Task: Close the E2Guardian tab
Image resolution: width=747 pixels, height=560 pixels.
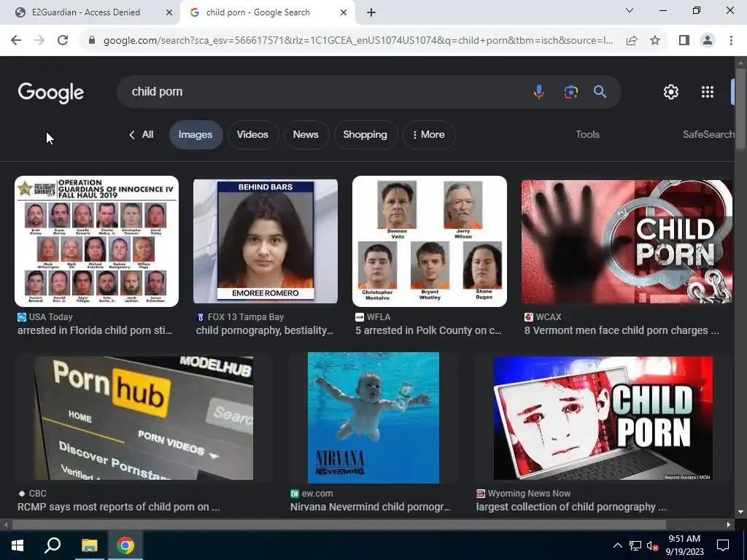Action: click(169, 12)
